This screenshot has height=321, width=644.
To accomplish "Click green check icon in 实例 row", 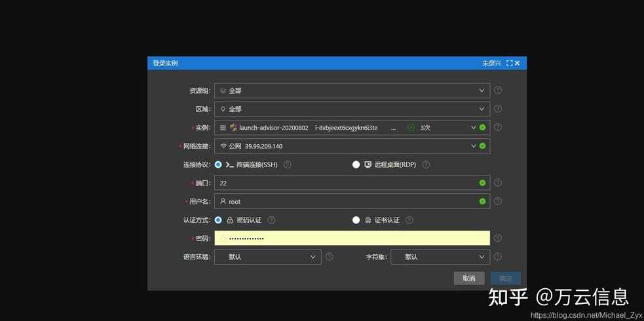I will pos(482,127).
